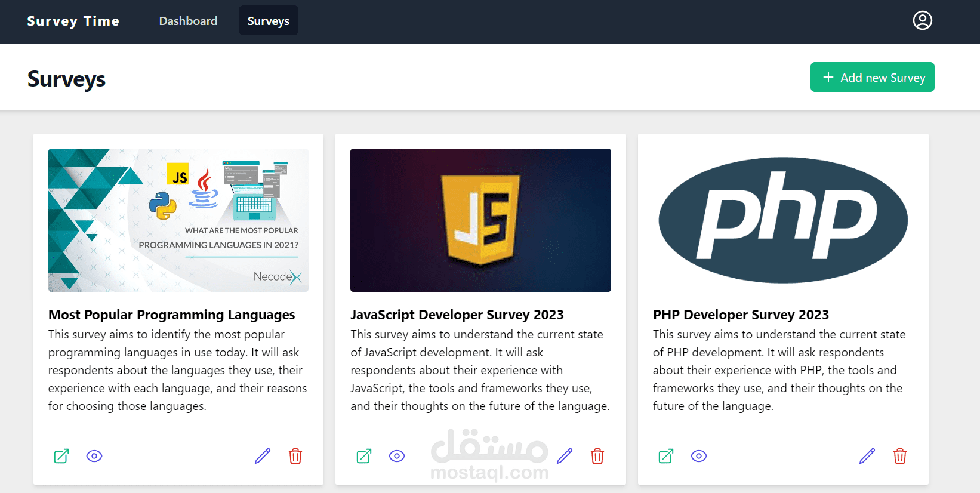Edit the JavaScript Developer Survey 2023 with pencil icon
This screenshot has width=980, height=493.
click(565, 456)
